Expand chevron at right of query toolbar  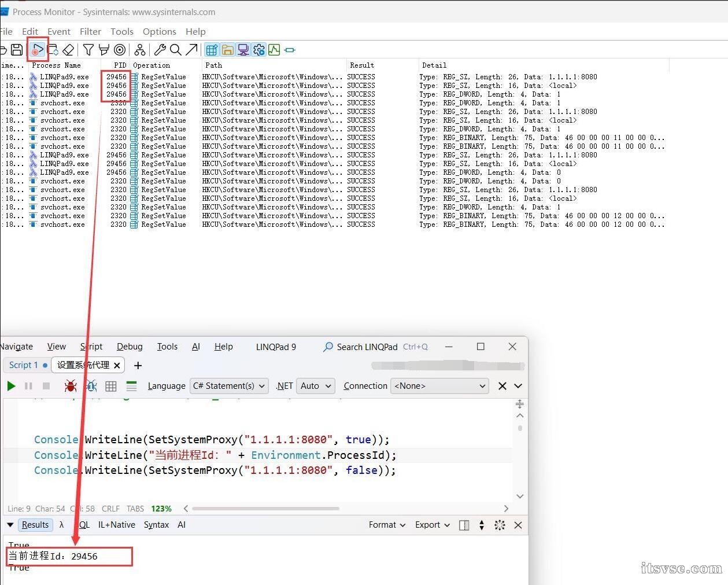click(518, 386)
